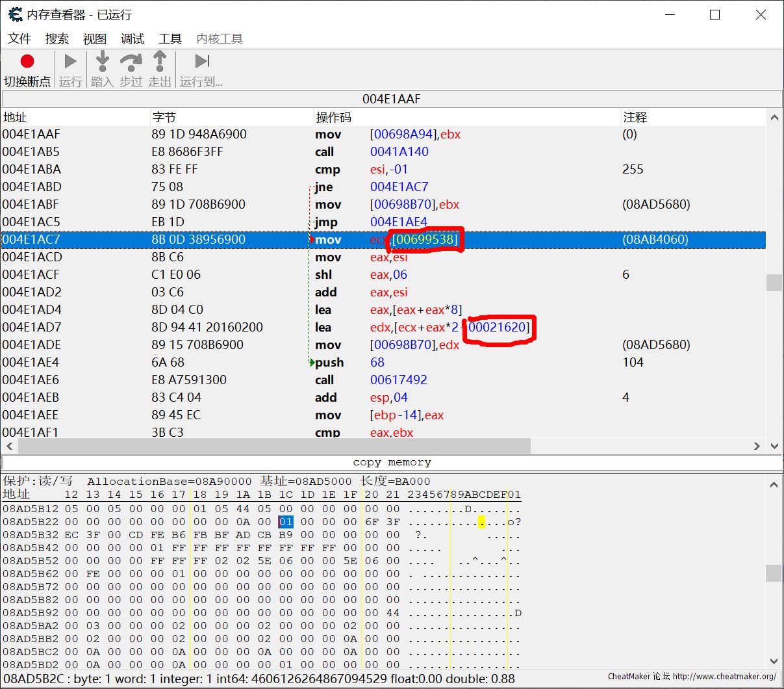Click the Run To (运行到...) icon
784x689 pixels.
coord(202,62)
